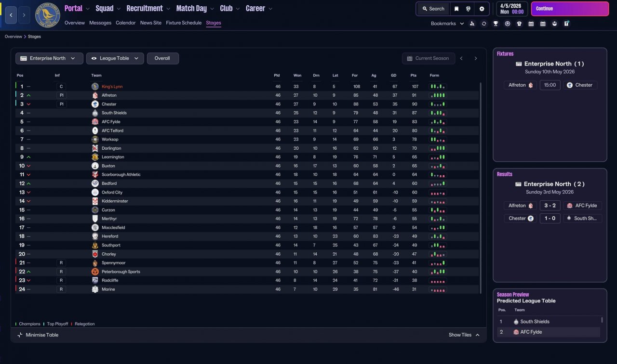
Task: Open the Enterprise North competition dropdown
Action: pos(49,58)
